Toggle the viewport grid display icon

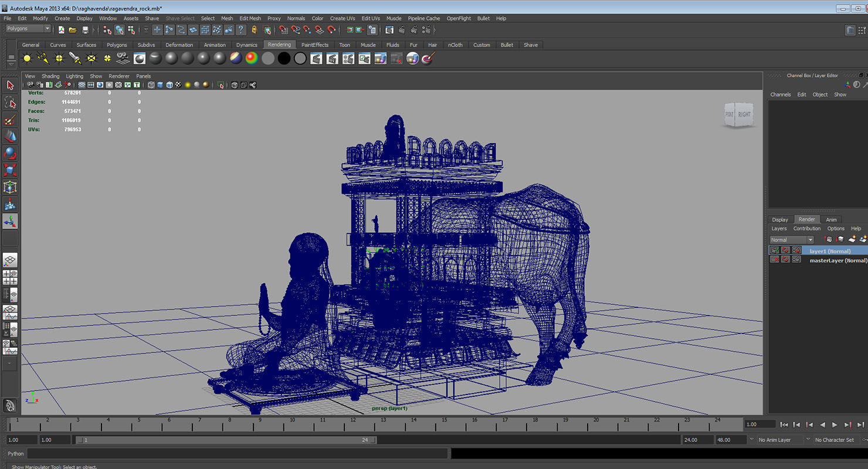[x=82, y=85]
